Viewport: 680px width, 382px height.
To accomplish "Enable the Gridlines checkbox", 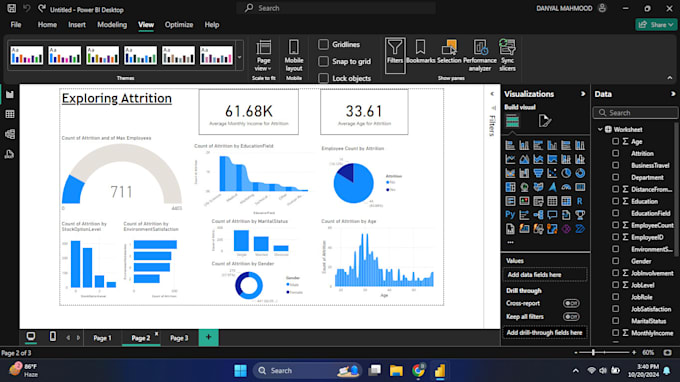I will click(324, 44).
